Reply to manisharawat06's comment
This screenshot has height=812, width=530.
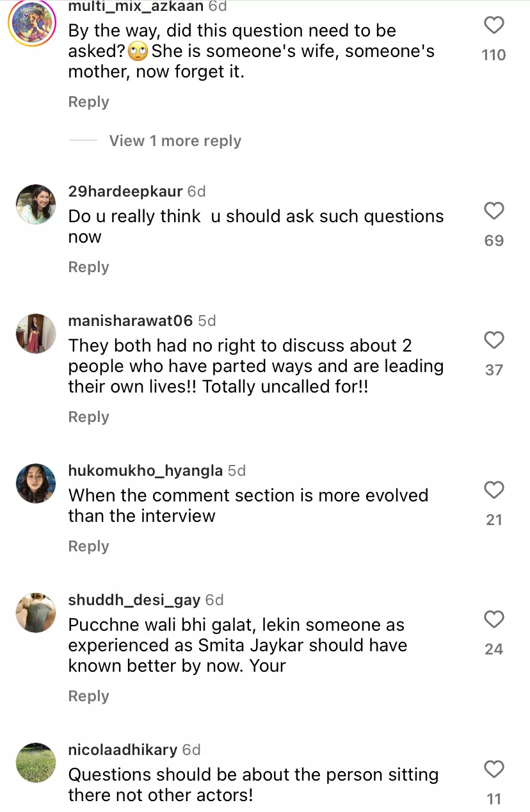click(88, 417)
